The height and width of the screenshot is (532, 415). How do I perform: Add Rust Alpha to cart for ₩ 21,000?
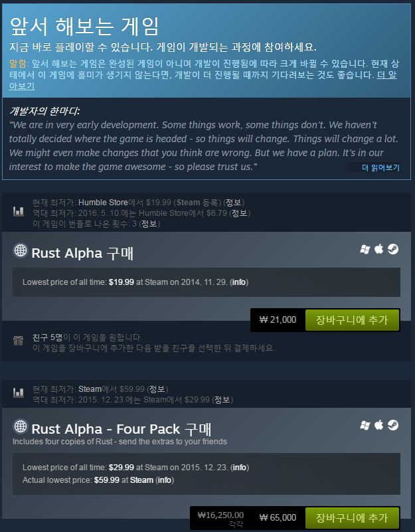point(352,320)
